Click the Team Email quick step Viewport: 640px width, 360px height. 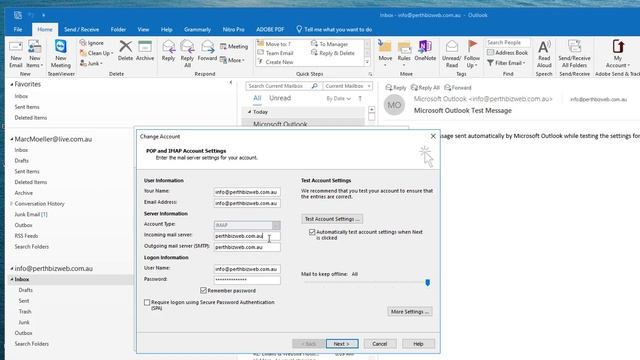coord(276,53)
